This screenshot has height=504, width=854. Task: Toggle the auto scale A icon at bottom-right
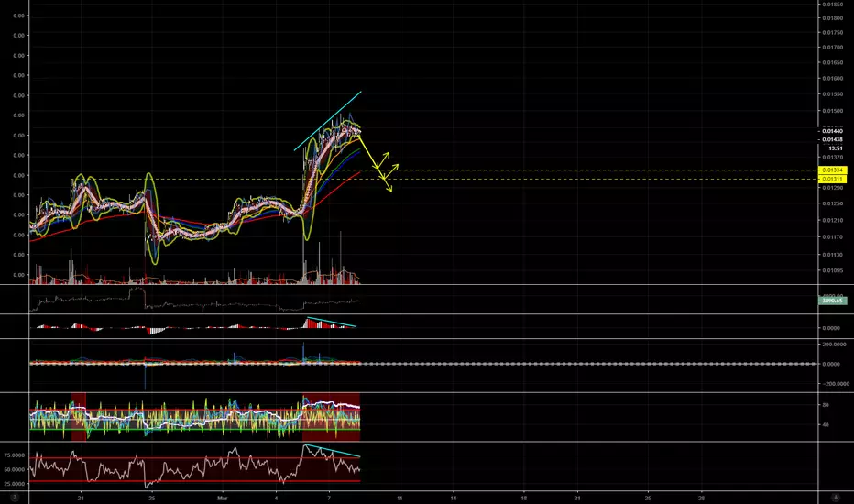pyautogui.click(x=836, y=498)
